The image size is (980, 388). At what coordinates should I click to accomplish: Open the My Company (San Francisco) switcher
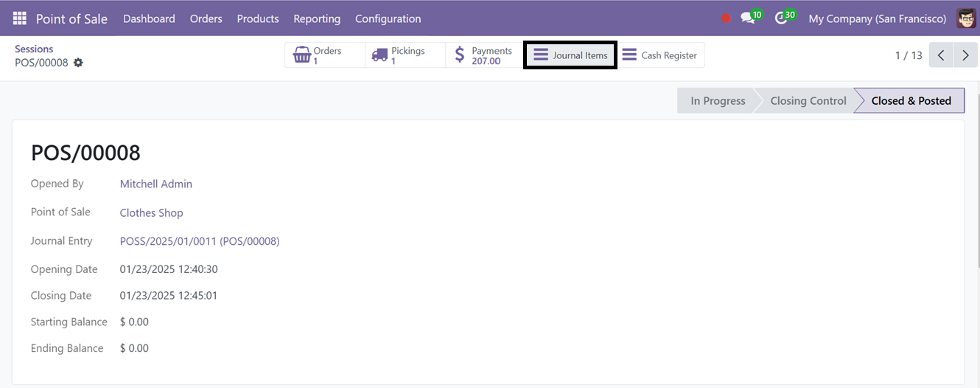878,18
